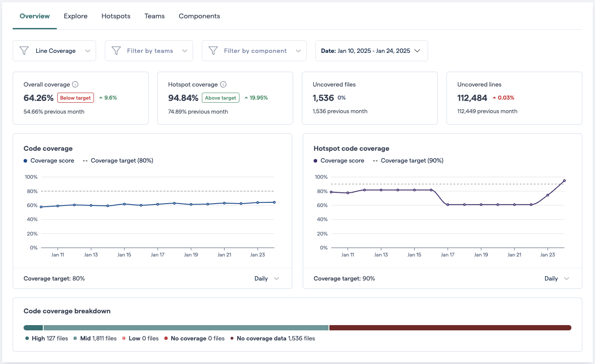The width and height of the screenshot is (595, 364).
Task: Click the Below target badge
Action: [75, 97]
